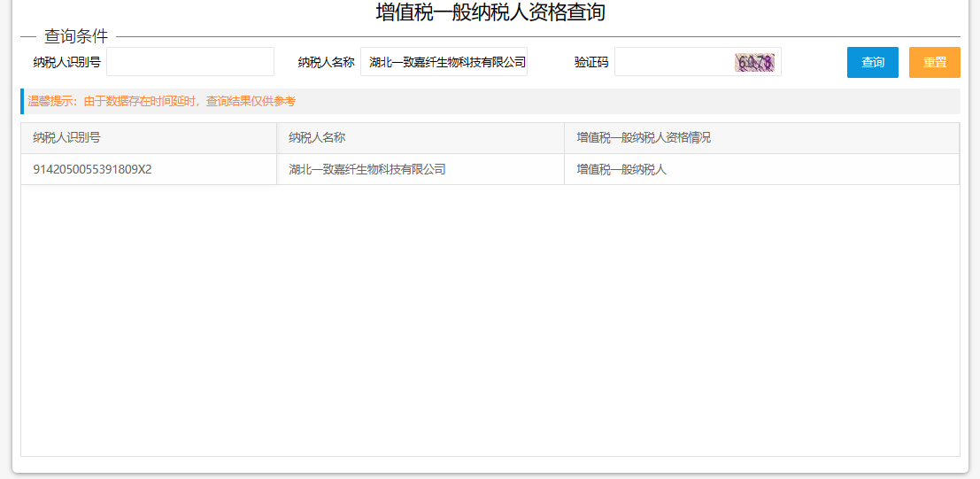980x479 pixels.
Task: Click the 纳税人名称 form label
Action: click(326, 62)
